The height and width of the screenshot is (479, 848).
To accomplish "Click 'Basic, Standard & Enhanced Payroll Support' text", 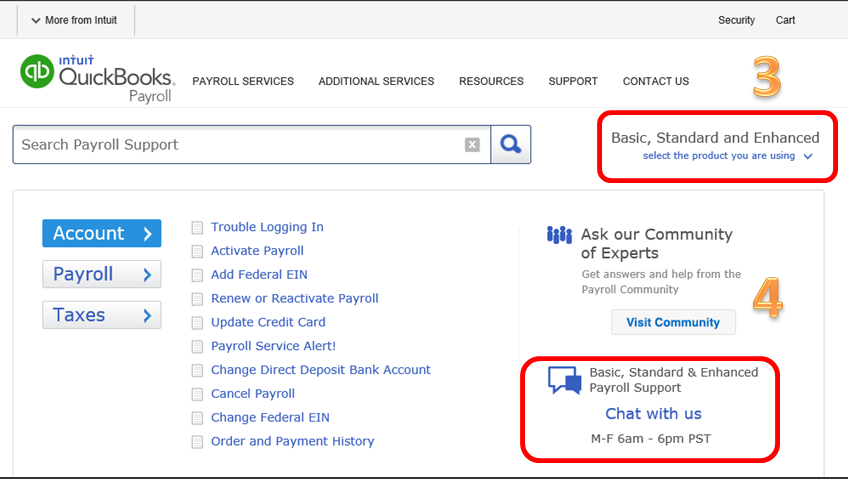I will pyautogui.click(x=674, y=380).
